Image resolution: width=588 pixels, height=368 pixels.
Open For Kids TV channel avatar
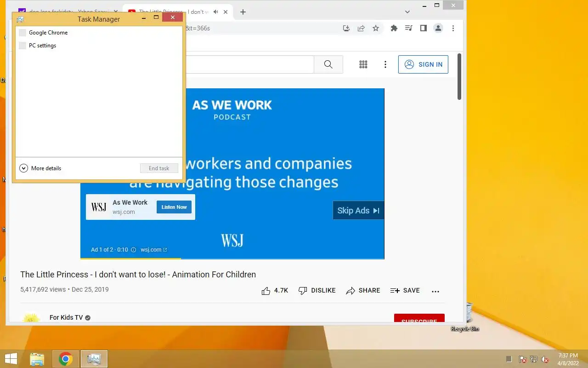pos(31,318)
